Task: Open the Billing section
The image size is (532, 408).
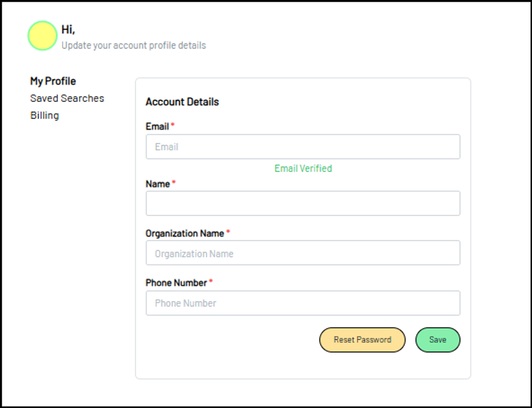Action: pos(45,115)
